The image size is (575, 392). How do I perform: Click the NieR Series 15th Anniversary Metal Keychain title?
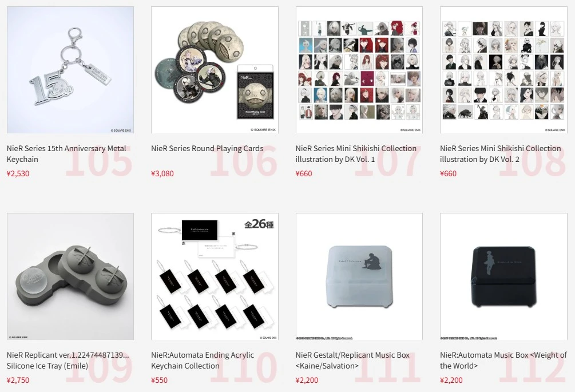[66, 153]
